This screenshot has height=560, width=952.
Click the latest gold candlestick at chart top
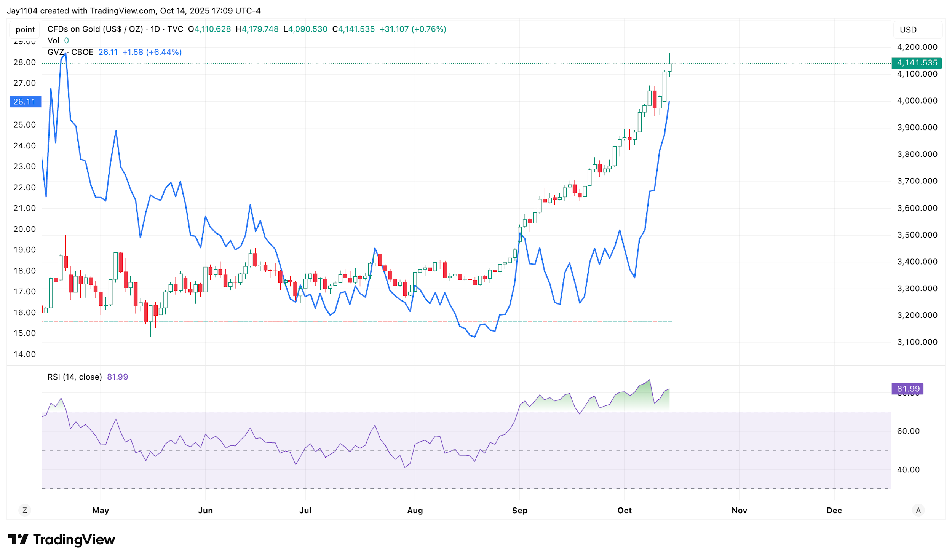point(669,67)
